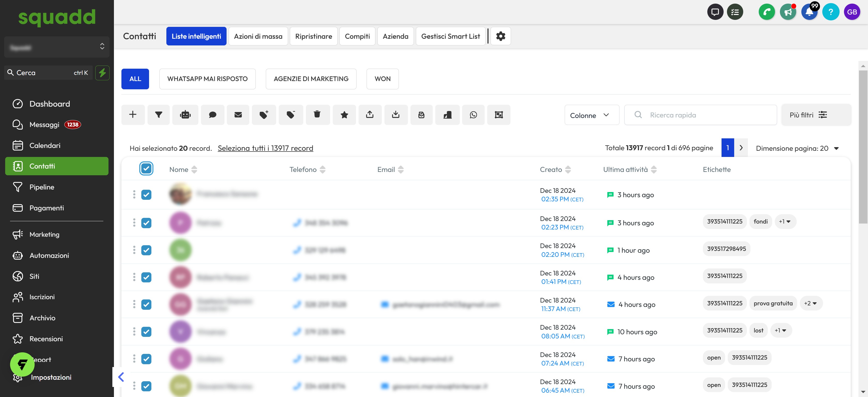
Task: Uncheck the row created at 02:20 PM
Action: (146, 250)
